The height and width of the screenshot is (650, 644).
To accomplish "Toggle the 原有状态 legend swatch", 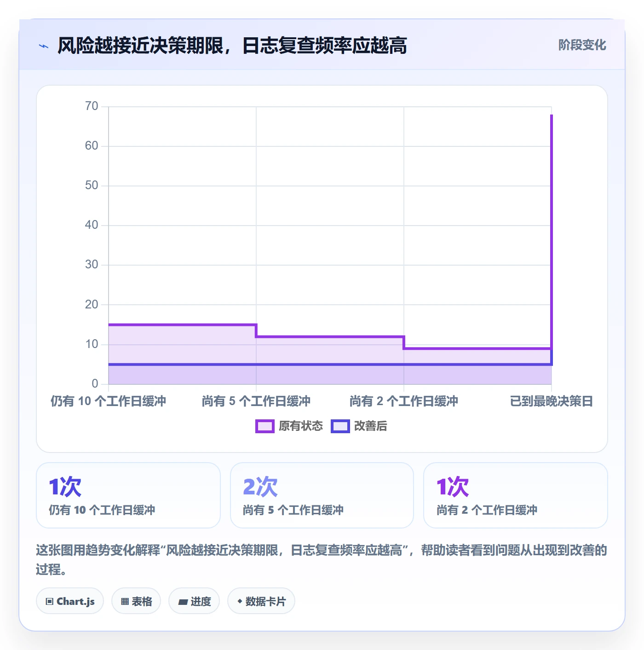I will click(264, 426).
